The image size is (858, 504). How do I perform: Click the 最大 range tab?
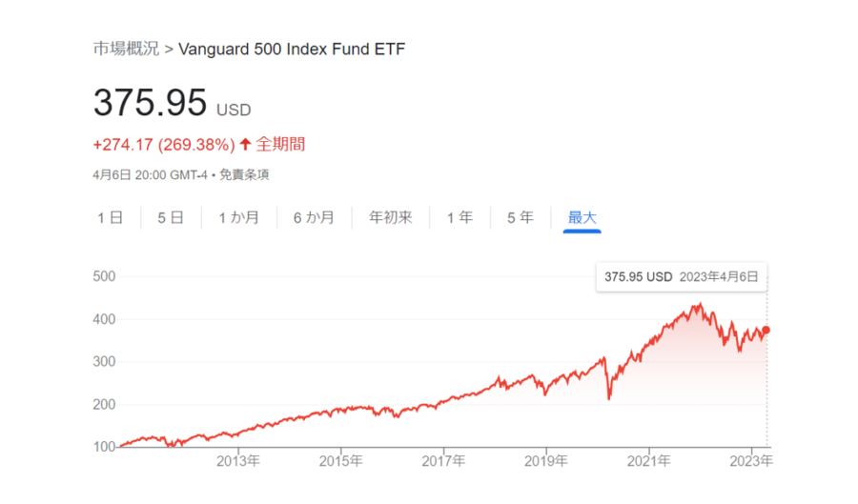(582, 218)
